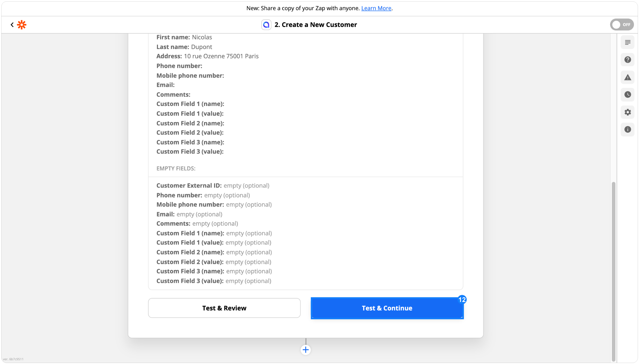Click the Address value 10 rue Ozenne
The height and width of the screenshot is (364, 639).
tap(221, 56)
